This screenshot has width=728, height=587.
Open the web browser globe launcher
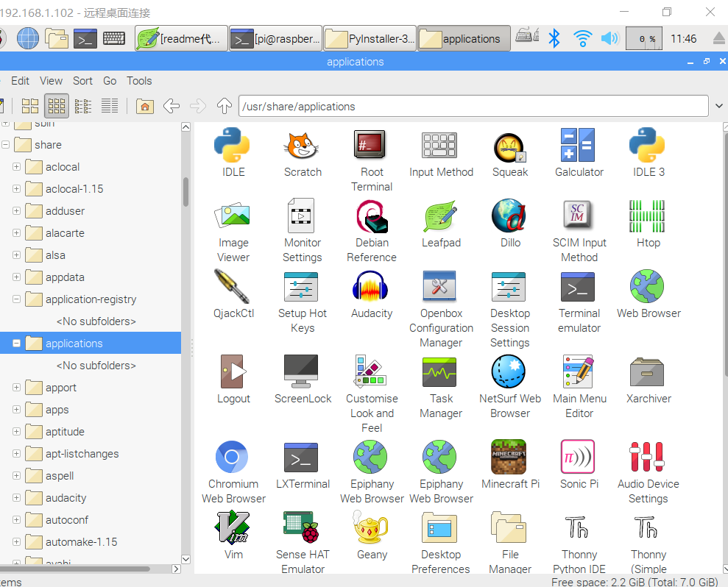(28, 38)
